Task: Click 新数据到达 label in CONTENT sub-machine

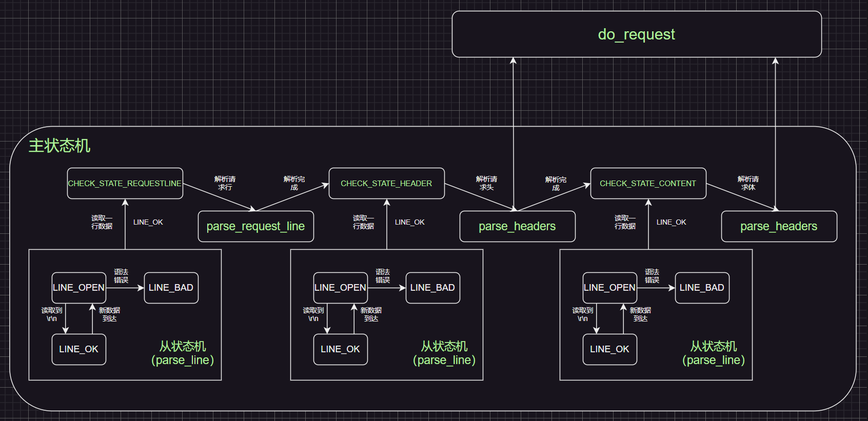Action: [x=641, y=314]
